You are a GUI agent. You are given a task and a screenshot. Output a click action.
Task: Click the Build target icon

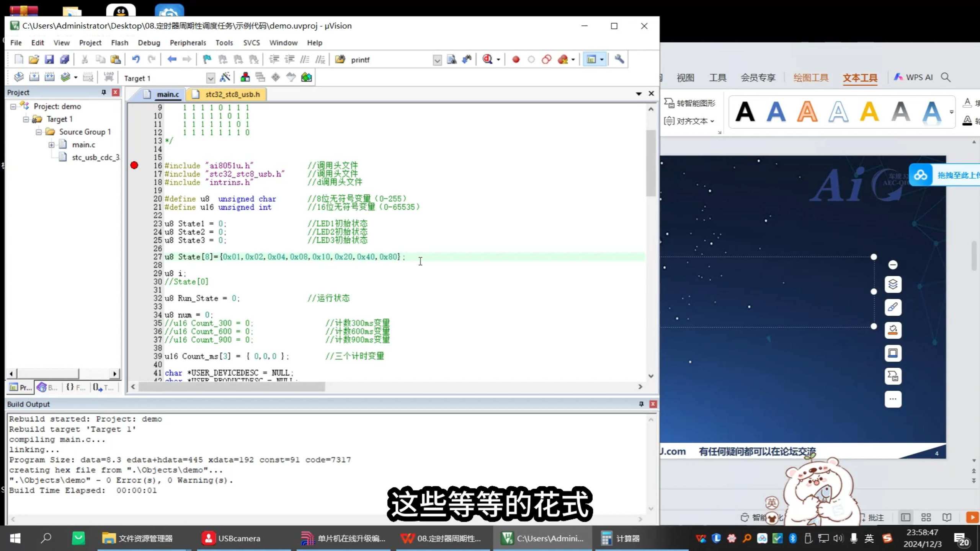(x=34, y=77)
